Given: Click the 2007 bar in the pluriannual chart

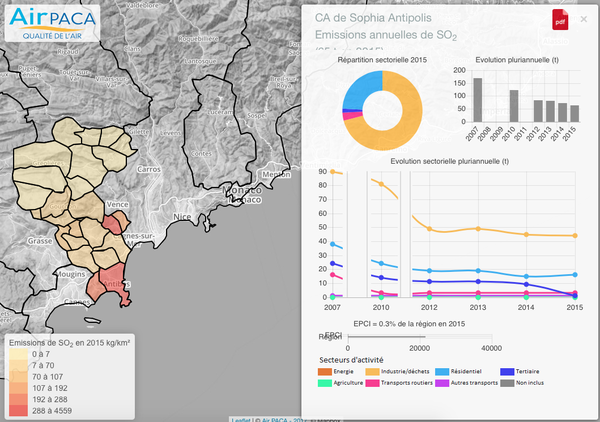Looking at the screenshot, I should point(478,99).
